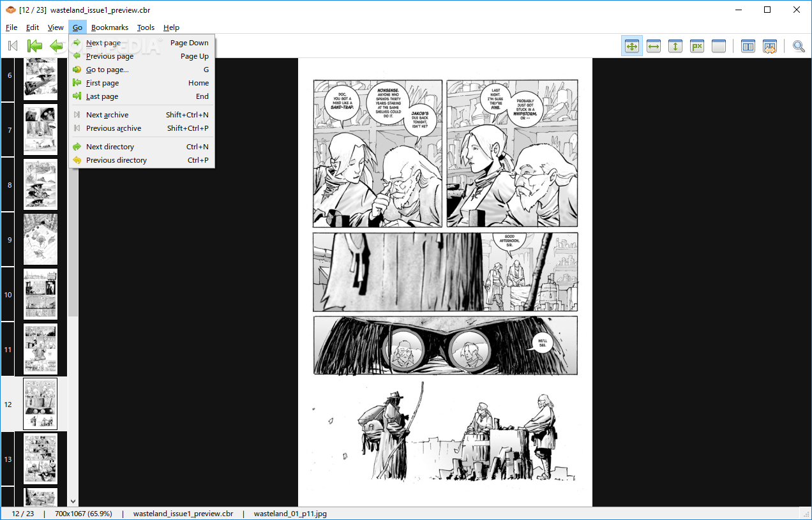
Task: Choose Previous archive menu entry
Action: tap(142, 128)
